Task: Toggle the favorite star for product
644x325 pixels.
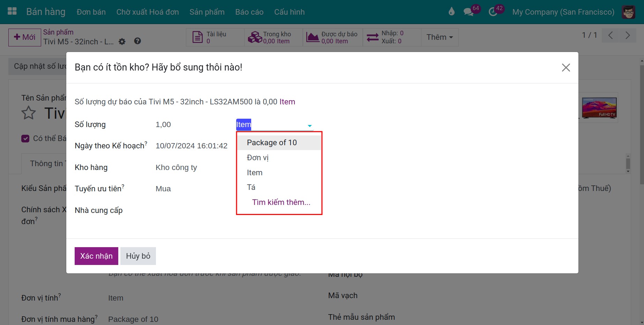Action: click(x=29, y=113)
